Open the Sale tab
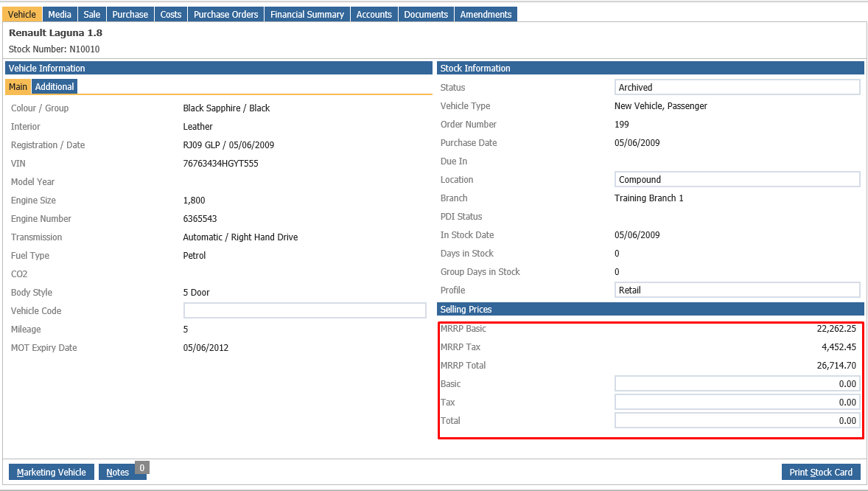Screen dimensions: 868x491 click(92, 15)
